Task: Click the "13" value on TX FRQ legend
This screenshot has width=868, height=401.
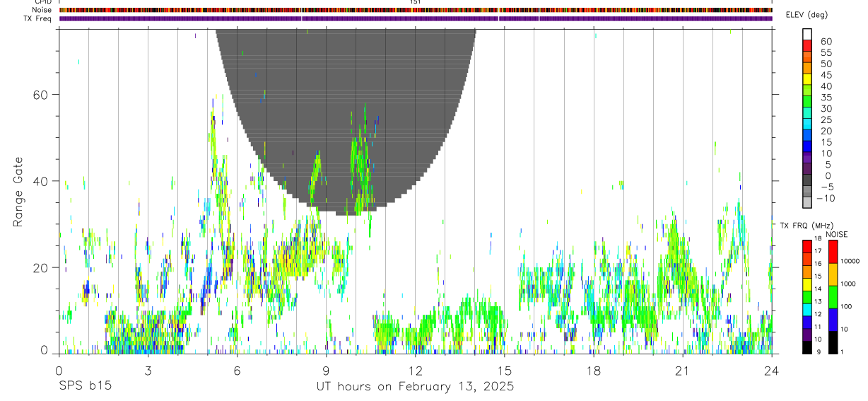Action: click(x=818, y=301)
